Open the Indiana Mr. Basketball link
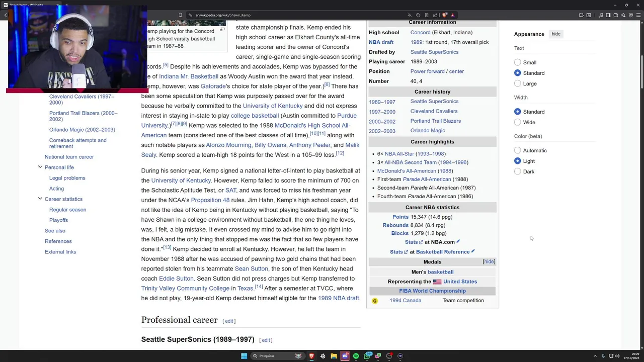The height and width of the screenshot is (362, 644). click(189, 76)
